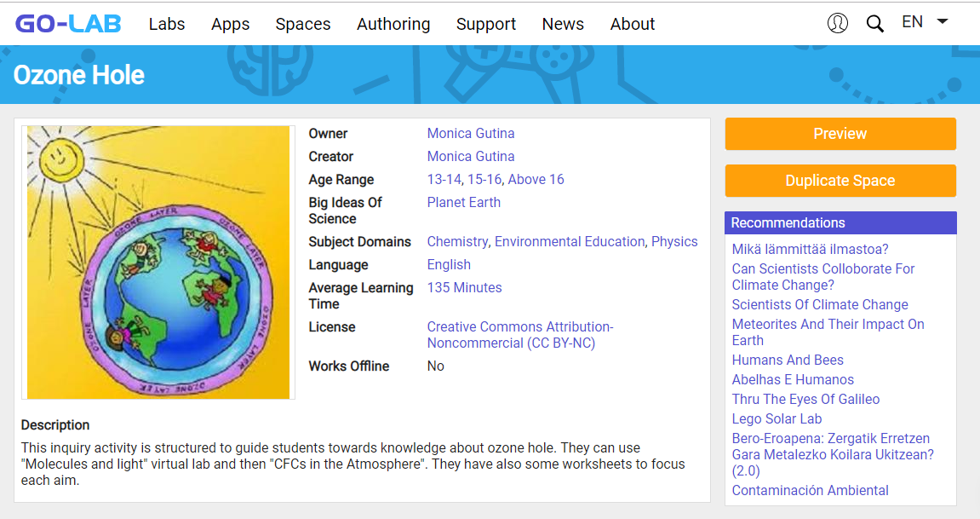Open the Apps menu

(x=230, y=24)
